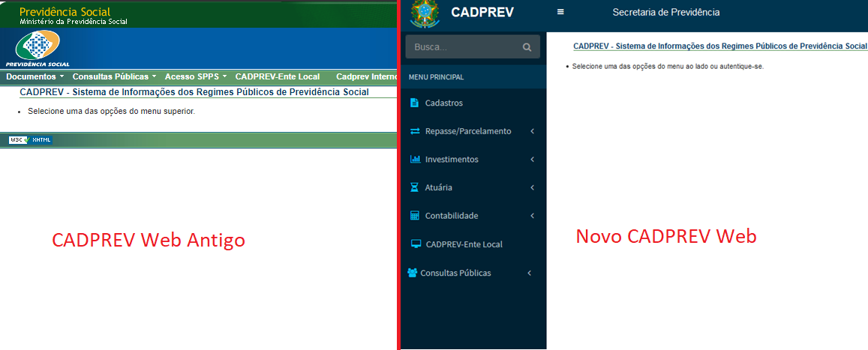The width and height of the screenshot is (868, 350).
Task: Expand the Investimentos chevron
Action: [x=532, y=160]
